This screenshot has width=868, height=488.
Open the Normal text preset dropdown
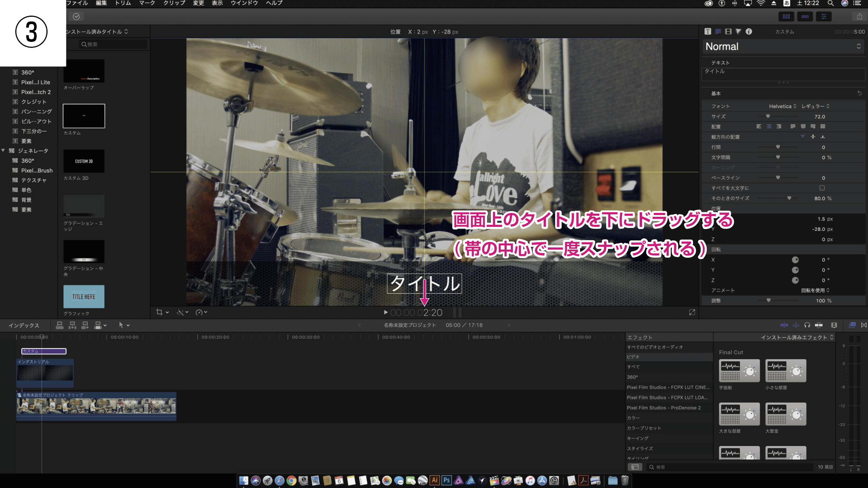pos(783,46)
